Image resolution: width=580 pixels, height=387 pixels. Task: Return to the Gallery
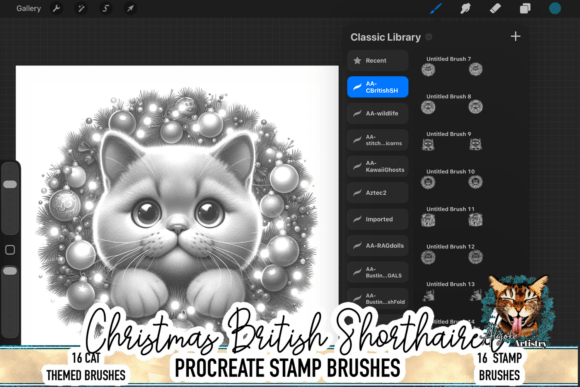click(x=28, y=8)
